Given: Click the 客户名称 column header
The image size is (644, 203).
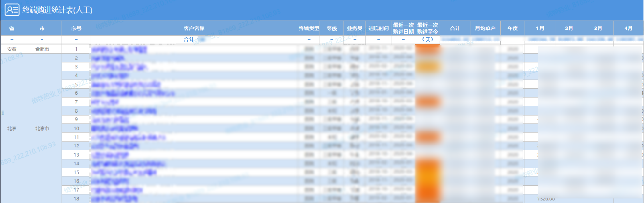Looking at the screenshot, I should pos(194,29).
